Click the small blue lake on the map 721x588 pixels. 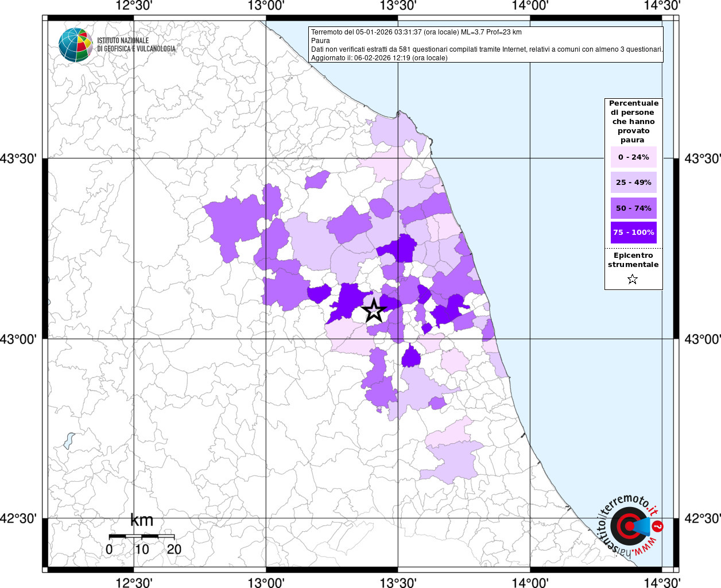pyautogui.click(x=69, y=440)
